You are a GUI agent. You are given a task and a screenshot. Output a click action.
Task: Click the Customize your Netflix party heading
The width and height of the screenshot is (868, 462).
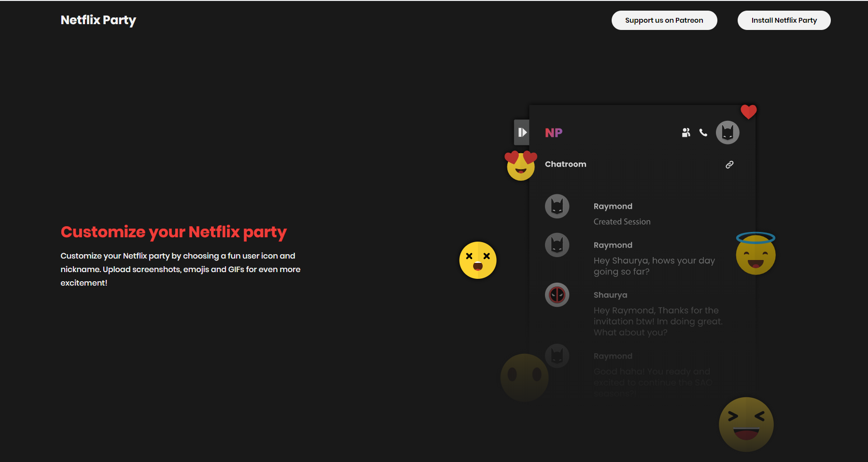pyautogui.click(x=174, y=232)
